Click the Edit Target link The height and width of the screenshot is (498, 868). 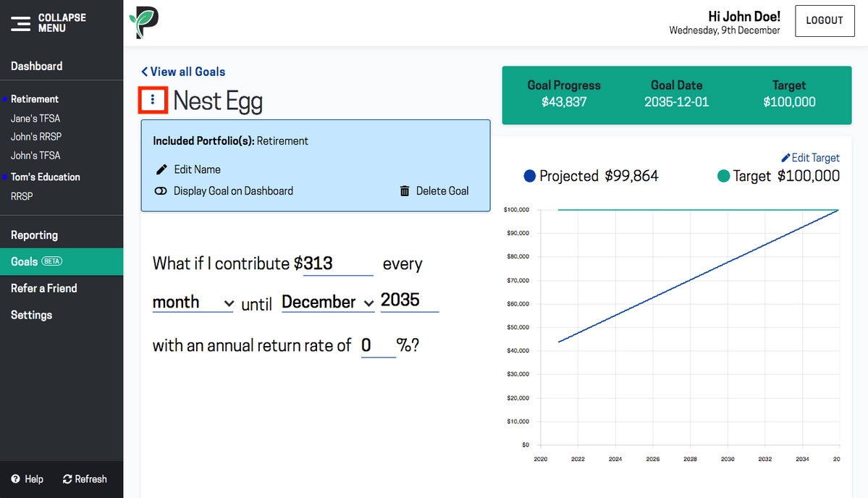point(815,158)
